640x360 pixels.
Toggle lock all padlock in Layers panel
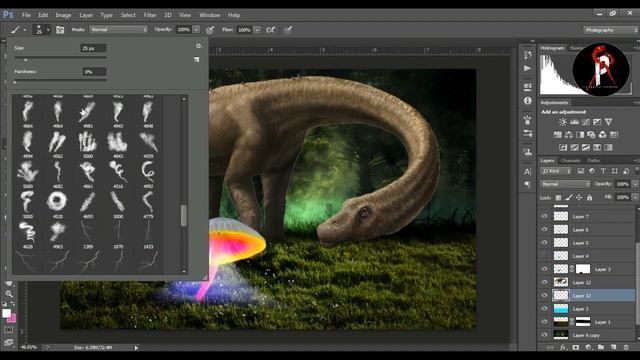click(x=589, y=198)
